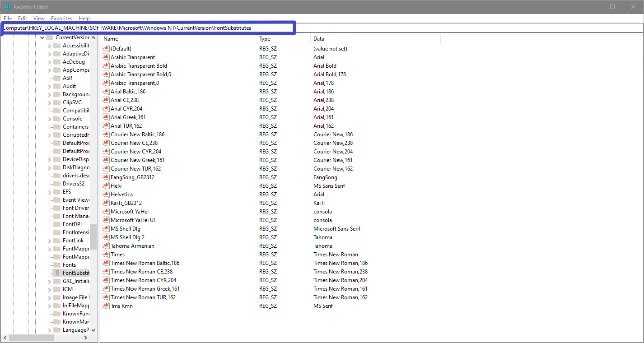Open the File menu
644x343 pixels.
point(8,19)
